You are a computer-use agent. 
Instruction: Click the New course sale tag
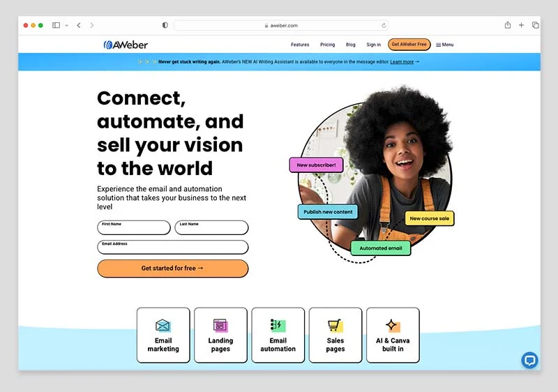[x=430, y=218]
